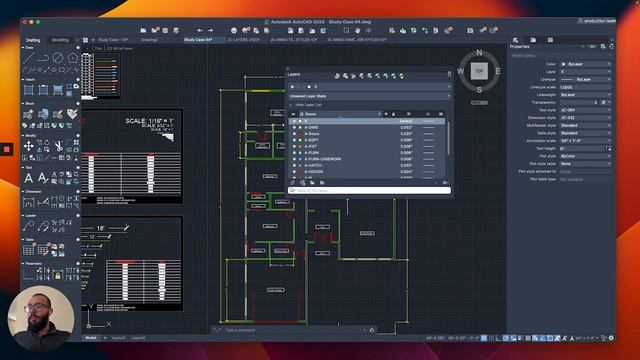Image resolution: width=640 pixels, height=360 pixels.
Task: Toggle visibility of A-Doors layer
Action: pyautogui.click(x=294, y=134)
